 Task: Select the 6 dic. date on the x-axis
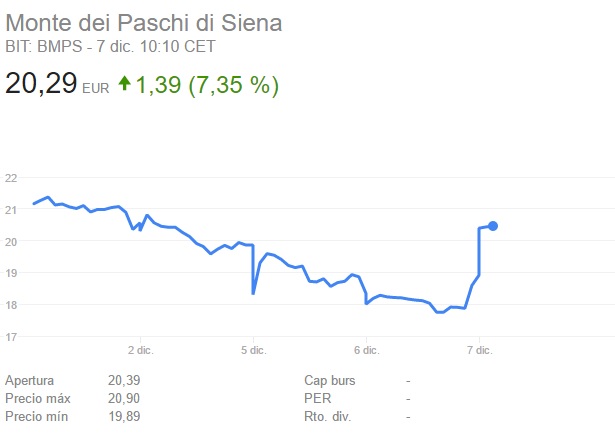click(366, 350)
